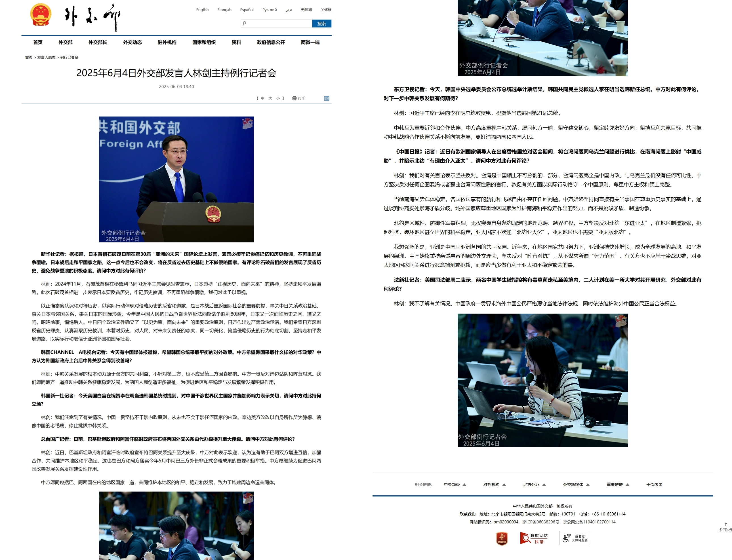The image size is (732, 560).
Task: Open the 外交部长 navigation menu
Action: (98, 42)
